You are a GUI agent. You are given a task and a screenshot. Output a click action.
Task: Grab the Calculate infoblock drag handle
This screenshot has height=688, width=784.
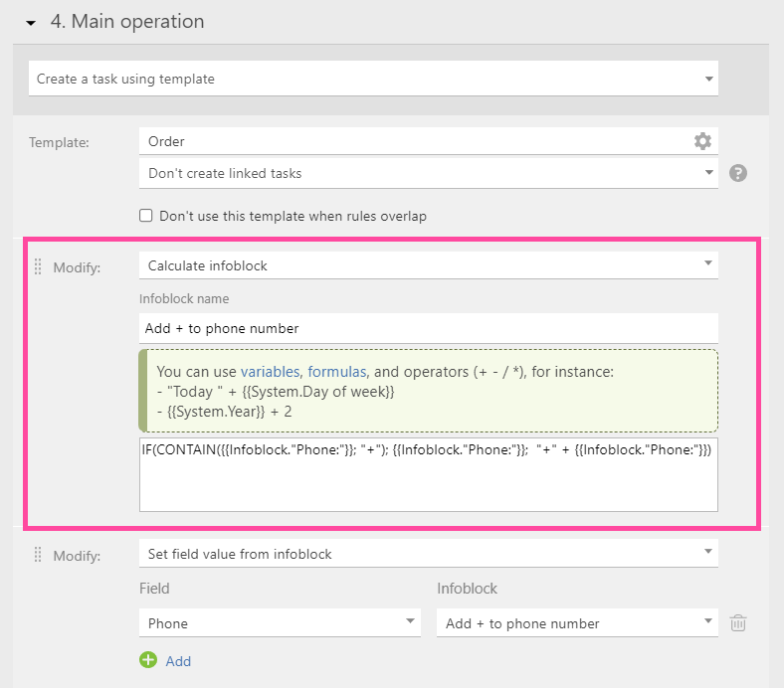click(38, 266)
